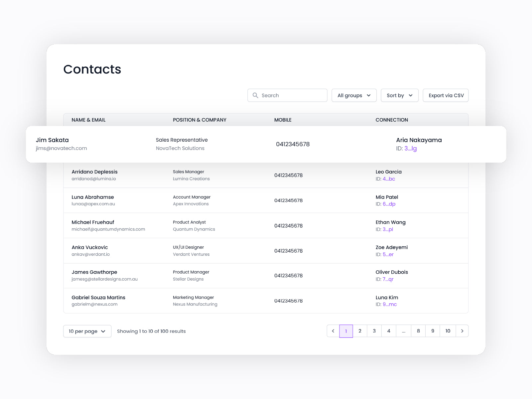The width and height of the screenshot is (532, 399).
Task: Select page 3 in pagination
Action: [374, 331]
